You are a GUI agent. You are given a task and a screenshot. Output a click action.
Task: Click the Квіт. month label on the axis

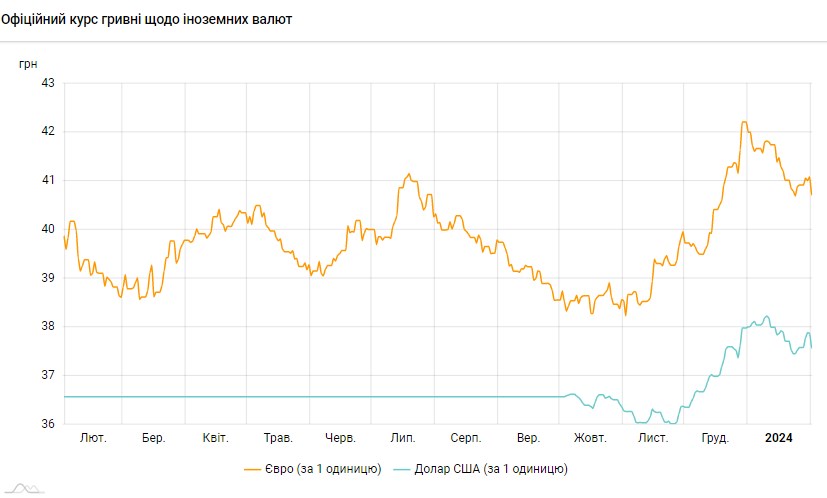click(215, 438)
